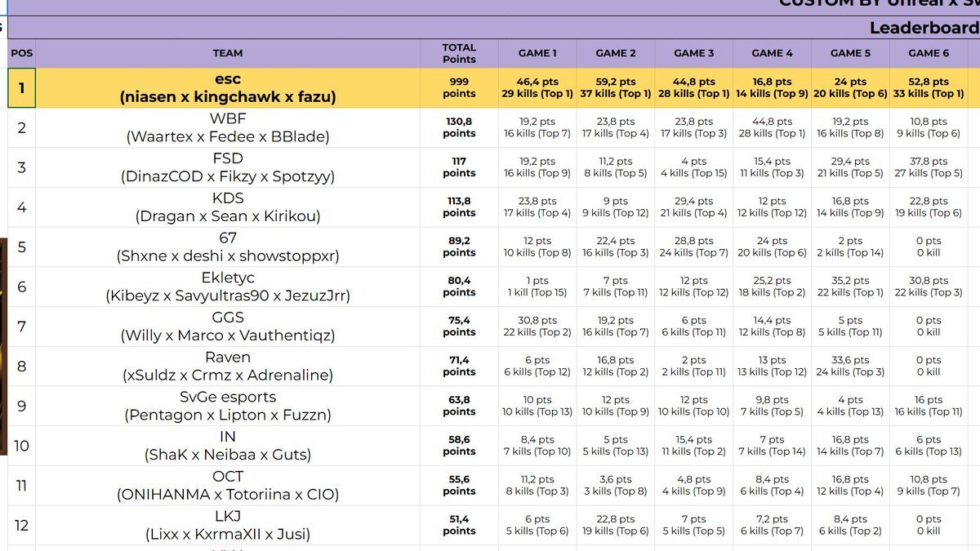
Task: Click Raven's Game 5 cell showing 33,6 pts
Action: [x=851, y=367]
